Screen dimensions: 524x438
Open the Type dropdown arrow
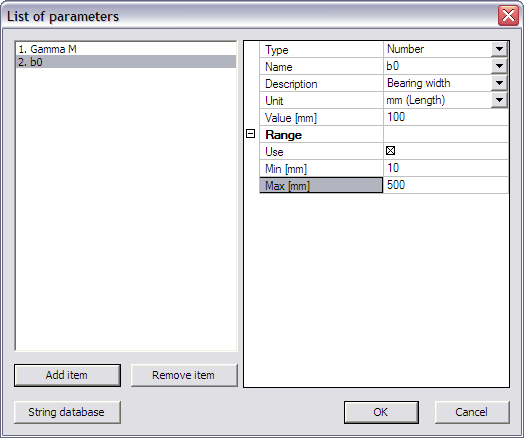499,49
